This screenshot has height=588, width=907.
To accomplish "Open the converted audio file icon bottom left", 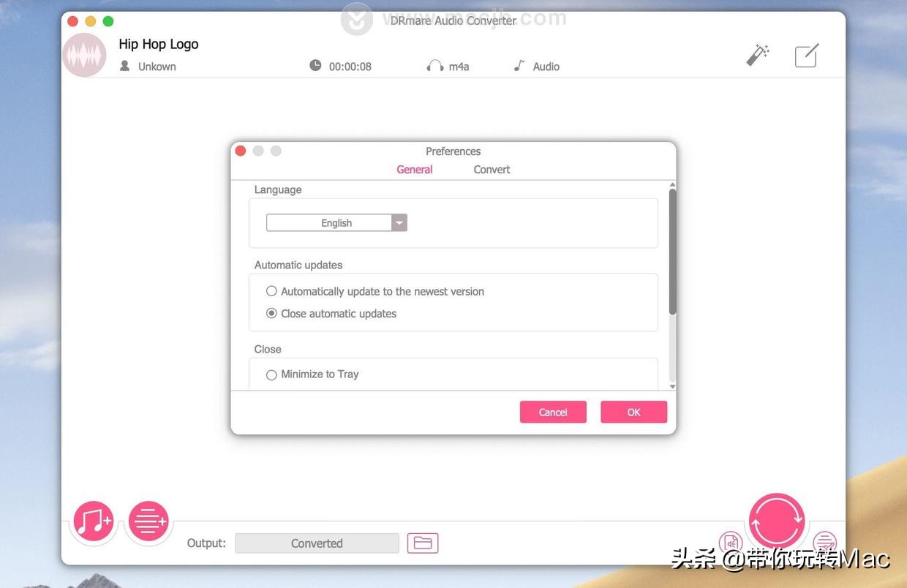I will click(x=730, y=541).
